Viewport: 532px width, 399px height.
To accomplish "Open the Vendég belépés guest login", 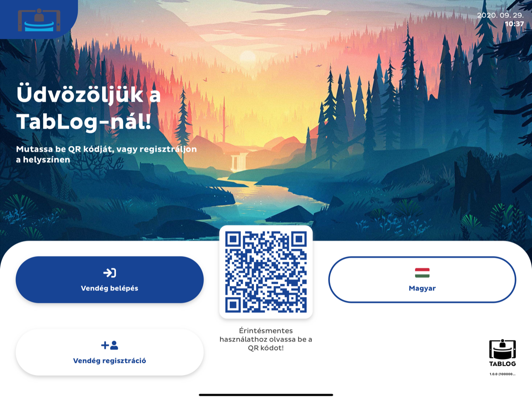I will click(110, 280).
